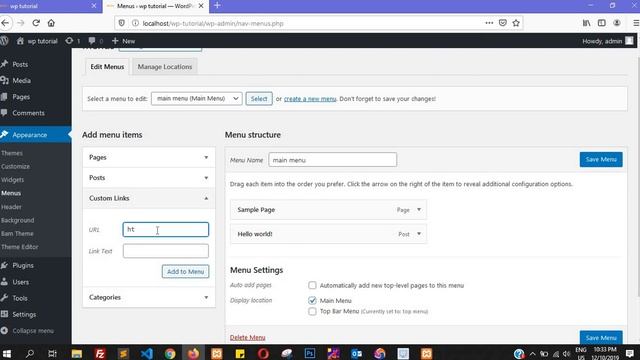
Task: Expand the Categories accordion section
Action: pyautogui.click(x=149, y=297)
